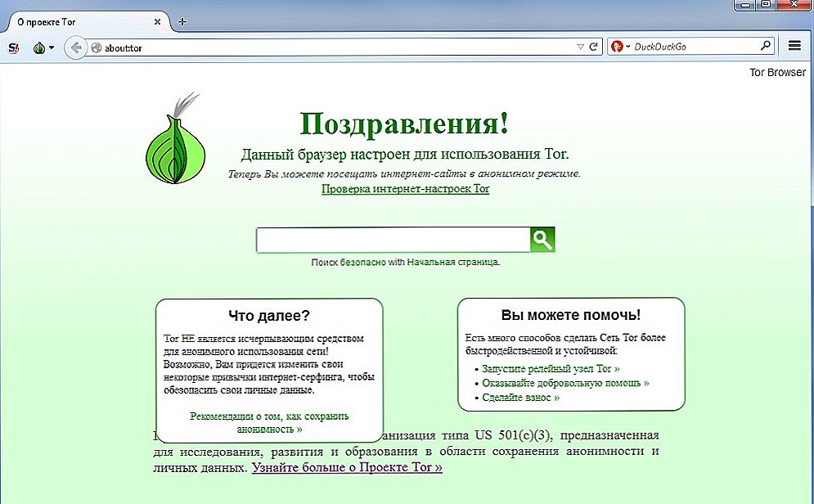Viewport: 814px width, 504px height.
Task: Open 'Проверка интернет-настроек Tor' link
Action: pyautogui.click(x=406, y=189)
